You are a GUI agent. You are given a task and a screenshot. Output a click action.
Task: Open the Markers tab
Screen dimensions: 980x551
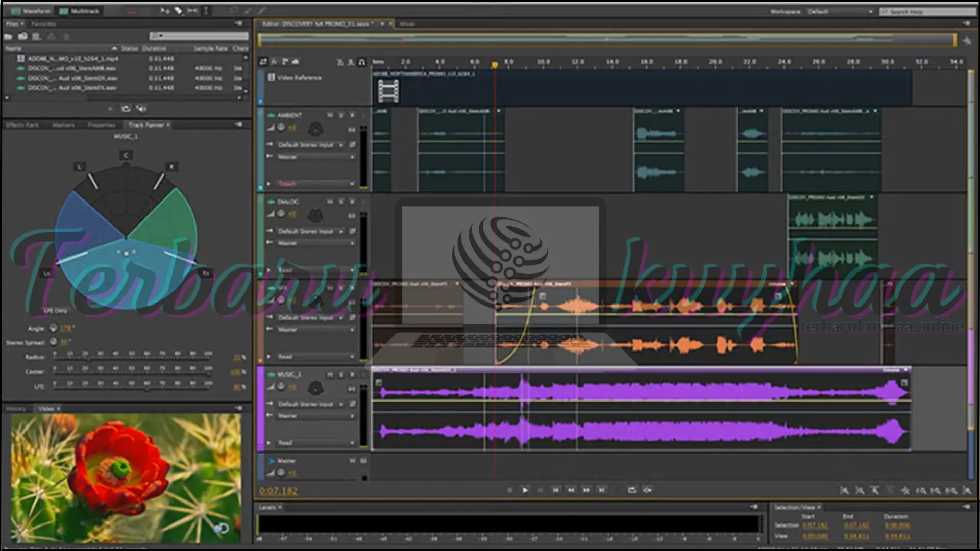(x=63, y=125)
